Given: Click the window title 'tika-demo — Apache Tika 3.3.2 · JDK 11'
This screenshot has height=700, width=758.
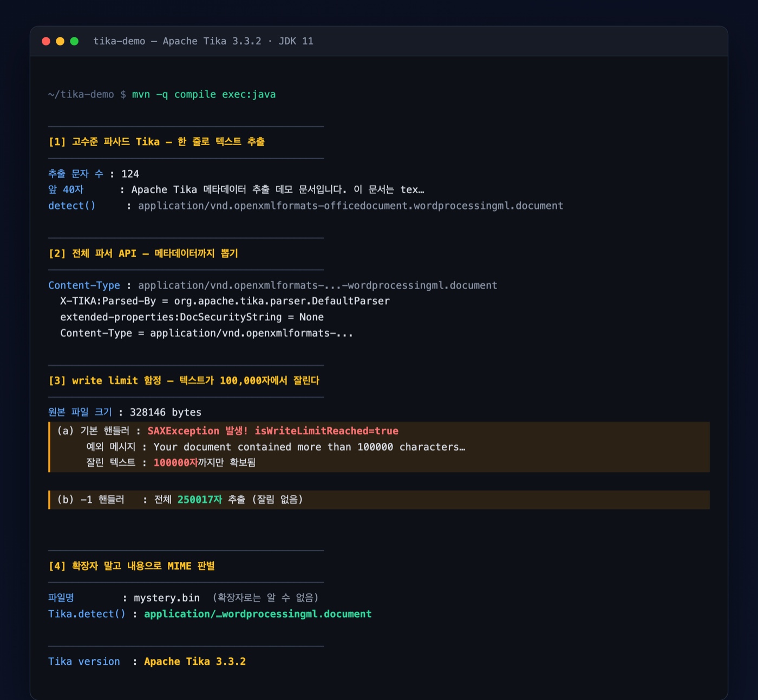Looking at the screenshot, I should pos(203,41).
